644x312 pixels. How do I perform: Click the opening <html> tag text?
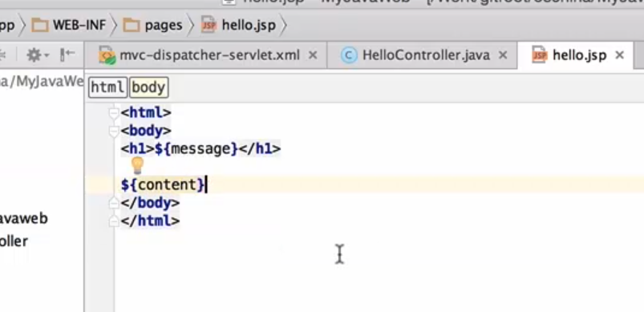[146, 112]
